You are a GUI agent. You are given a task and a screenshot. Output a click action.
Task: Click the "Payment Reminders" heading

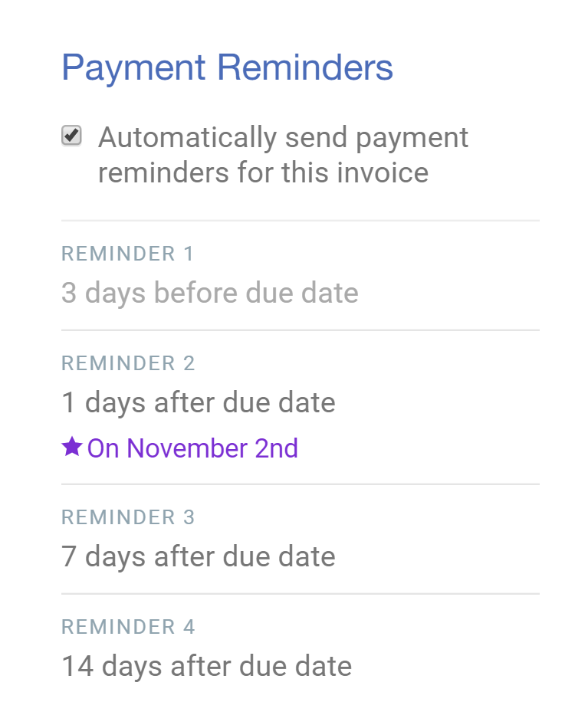point(227,67)
